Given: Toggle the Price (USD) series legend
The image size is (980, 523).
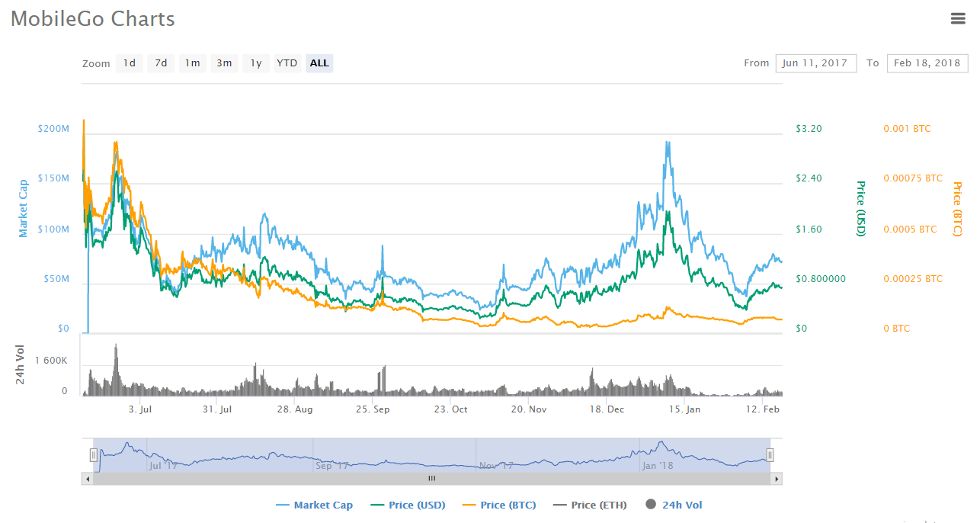Looking at the screenshot, I should click(408, 505).
